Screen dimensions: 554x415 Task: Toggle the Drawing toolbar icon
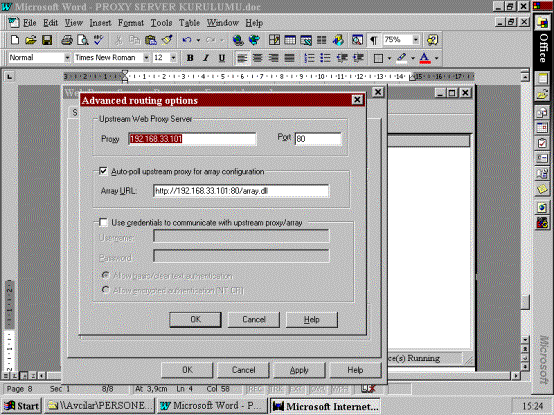point(338,40)
